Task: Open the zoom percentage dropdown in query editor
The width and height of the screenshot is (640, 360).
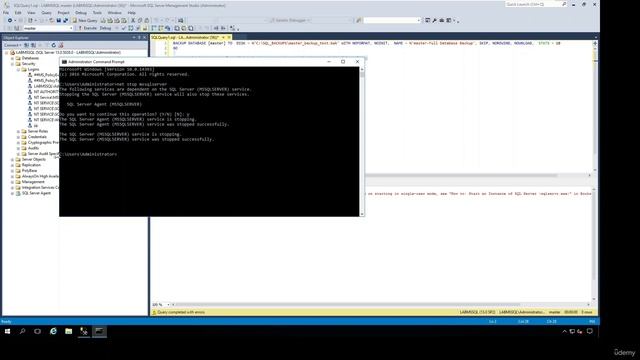Action: coord(168,304)
